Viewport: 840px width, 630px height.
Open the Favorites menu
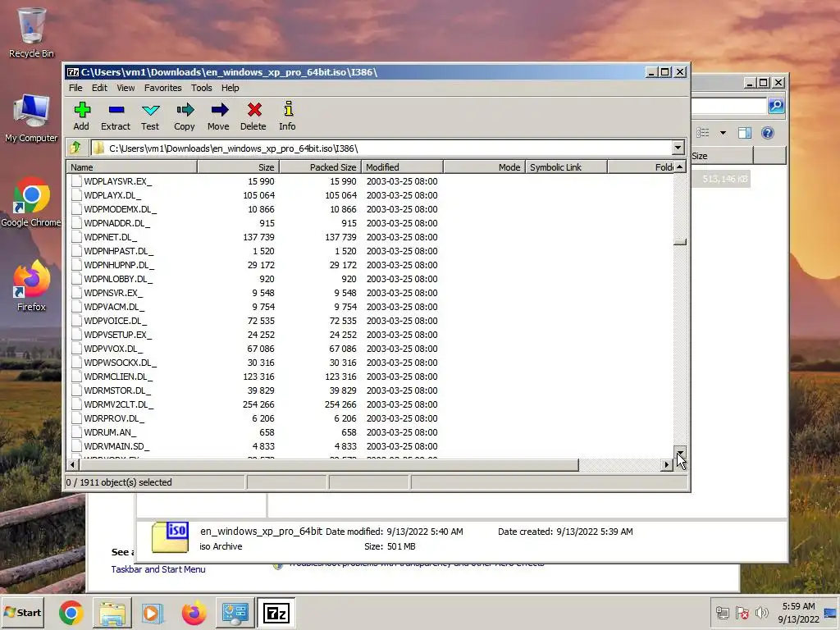coord(163,88)
